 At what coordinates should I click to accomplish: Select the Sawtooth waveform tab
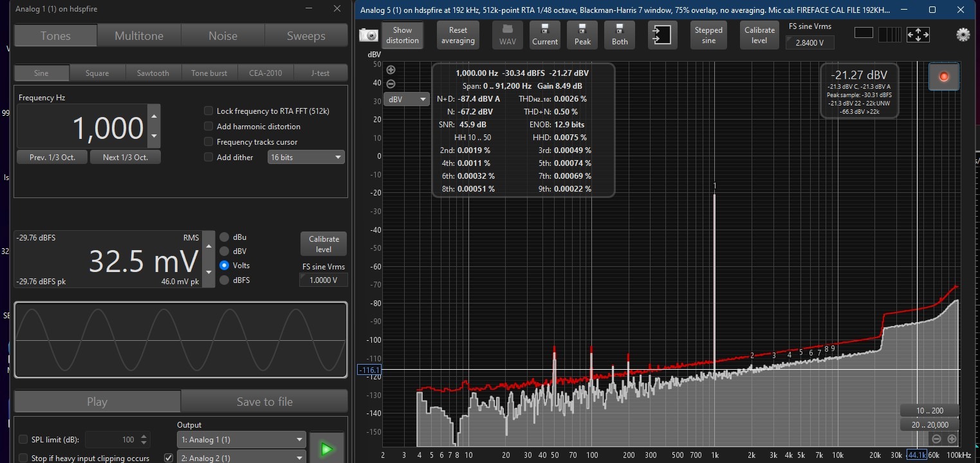pyautogui.click(x=153, y=73)
